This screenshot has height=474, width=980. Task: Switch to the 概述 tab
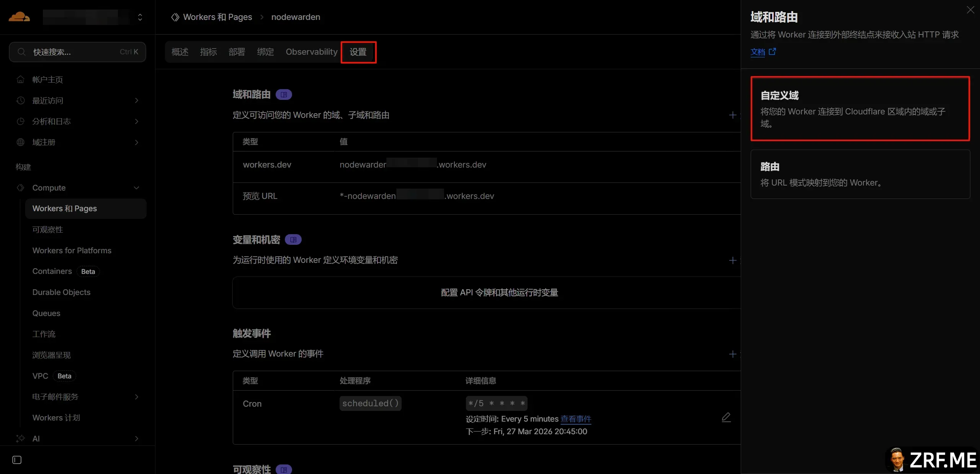coord(180,52)
